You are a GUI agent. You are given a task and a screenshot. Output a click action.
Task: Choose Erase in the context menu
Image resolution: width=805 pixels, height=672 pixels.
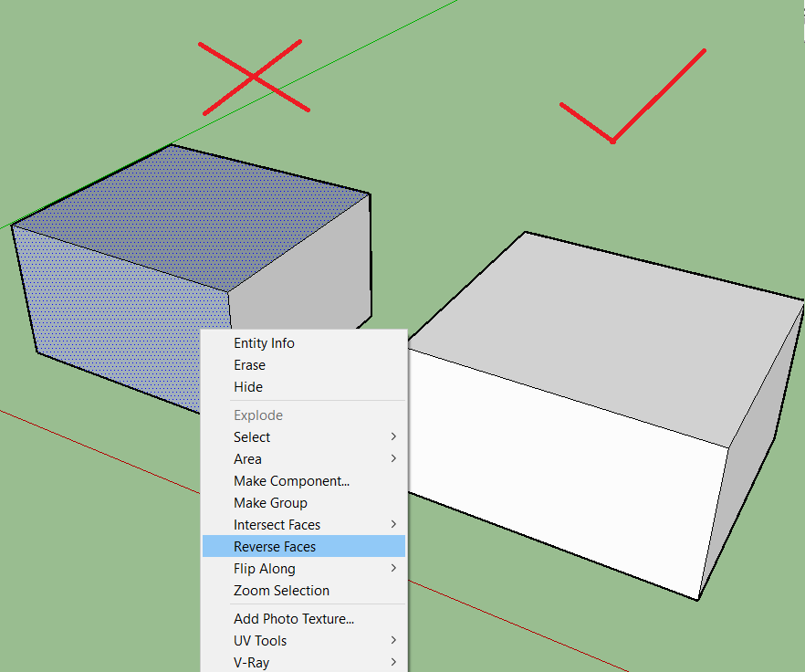pos(304,365)
